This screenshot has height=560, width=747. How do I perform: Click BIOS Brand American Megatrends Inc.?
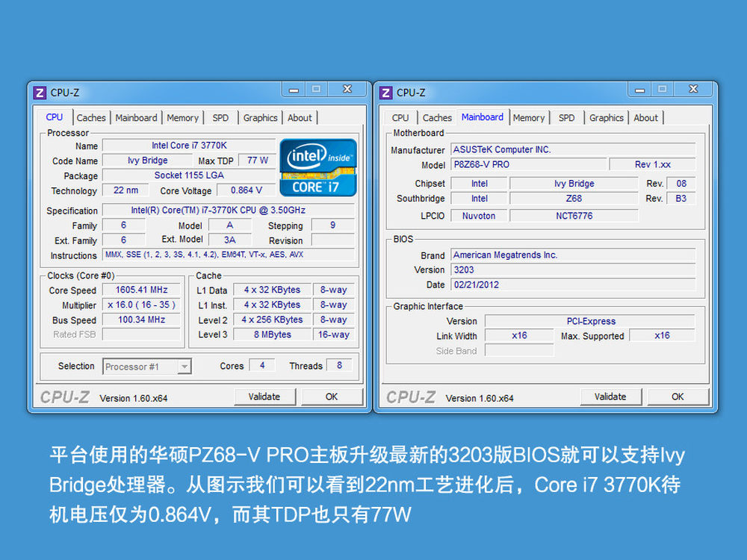[573, 255]
